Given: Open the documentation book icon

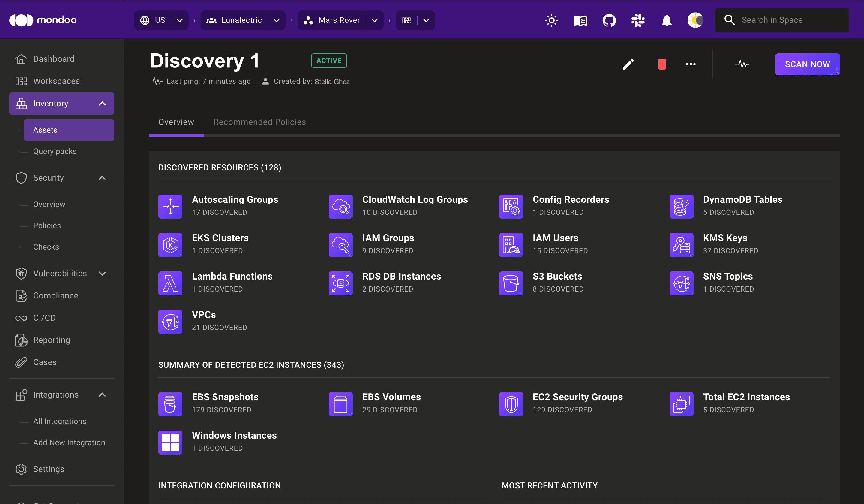Looking at the screenshot, I should [x=580, y=20].
